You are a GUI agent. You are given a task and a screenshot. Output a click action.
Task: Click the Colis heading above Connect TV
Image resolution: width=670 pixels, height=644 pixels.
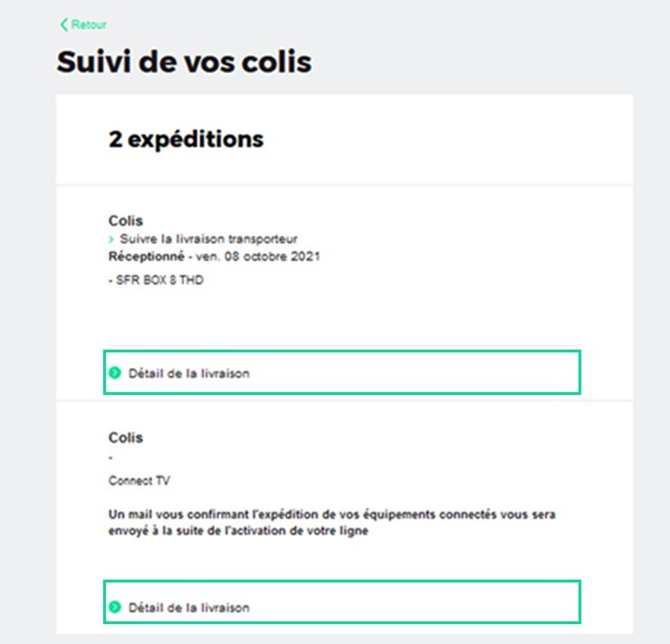[x=125, y=438]
